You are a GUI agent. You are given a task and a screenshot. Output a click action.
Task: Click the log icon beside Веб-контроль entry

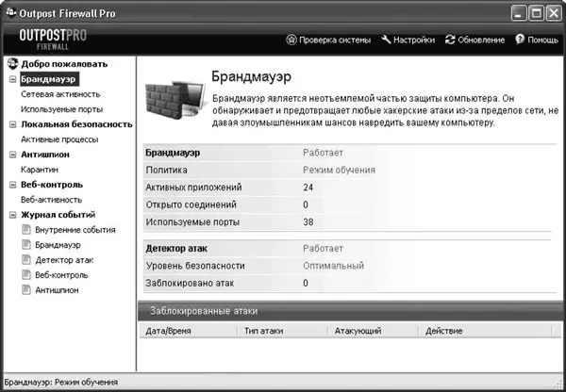[26, 275]
